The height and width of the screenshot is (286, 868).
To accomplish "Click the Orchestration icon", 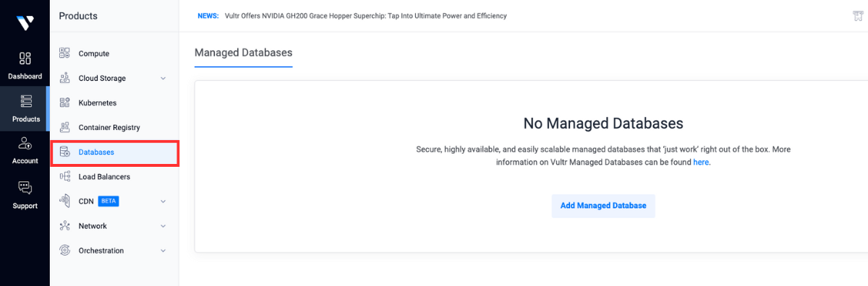I will (64, 251).
